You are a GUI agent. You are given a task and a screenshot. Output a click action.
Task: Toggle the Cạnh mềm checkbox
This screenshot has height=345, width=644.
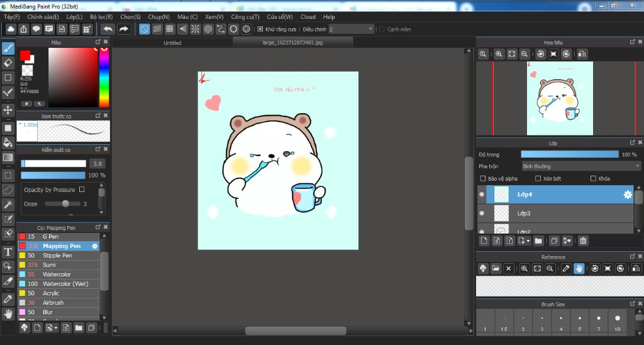click(382, 29)
